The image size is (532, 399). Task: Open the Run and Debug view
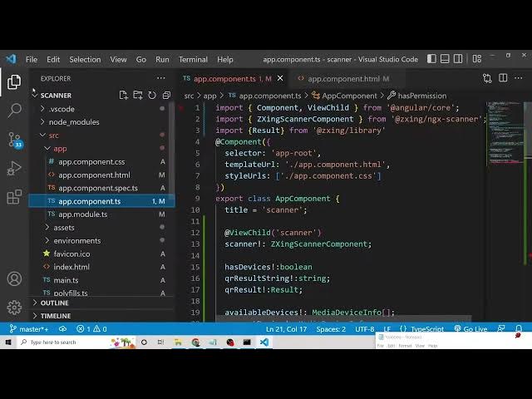pos(14,168)
